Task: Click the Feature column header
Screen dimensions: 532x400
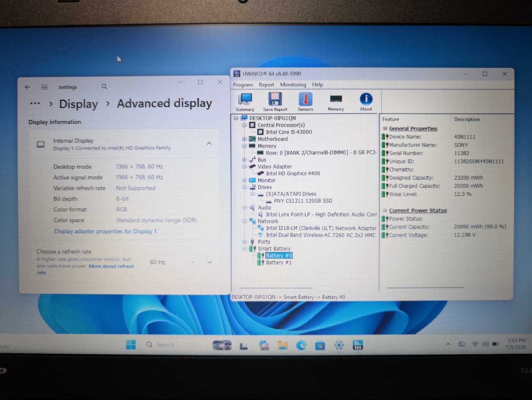Action: pyautogui.click(x=390, y=119)
